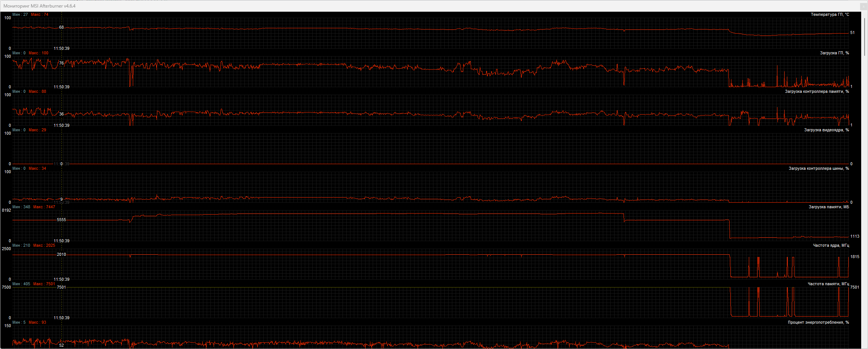Click the 'Загрузка видеоядра, %' graph title

point(827,130)
